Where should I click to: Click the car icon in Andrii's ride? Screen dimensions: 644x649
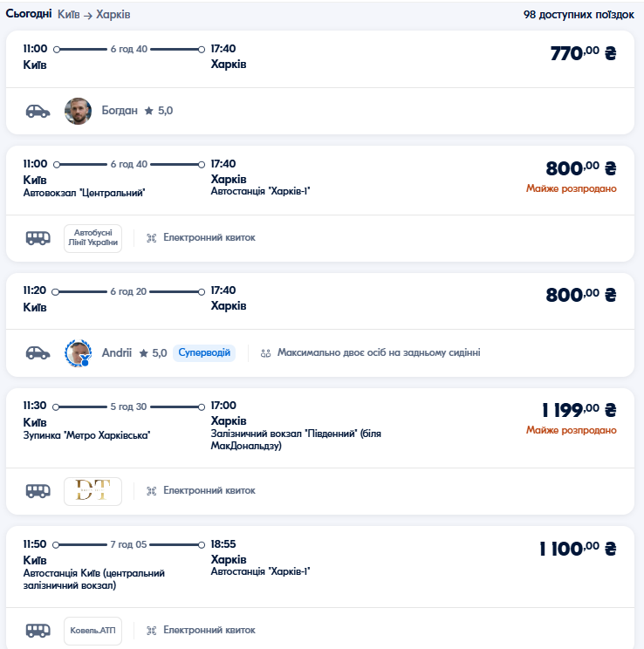point(38,352)
